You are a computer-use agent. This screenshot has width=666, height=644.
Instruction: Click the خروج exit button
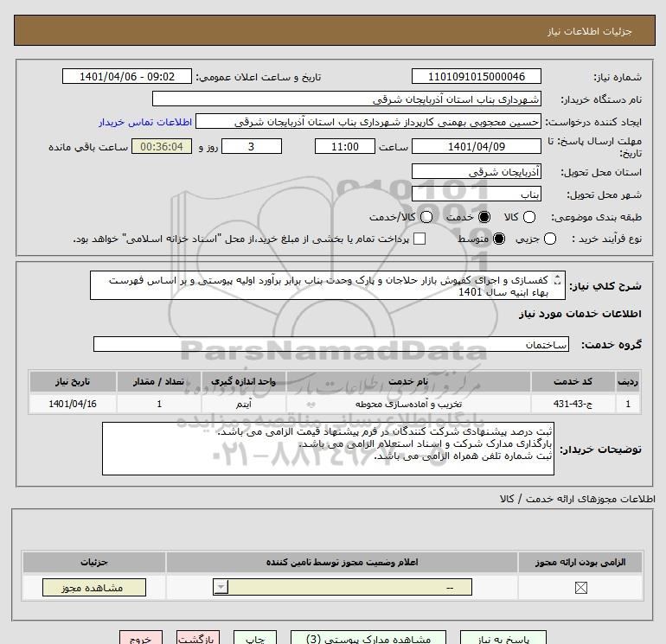click(141, 638)
